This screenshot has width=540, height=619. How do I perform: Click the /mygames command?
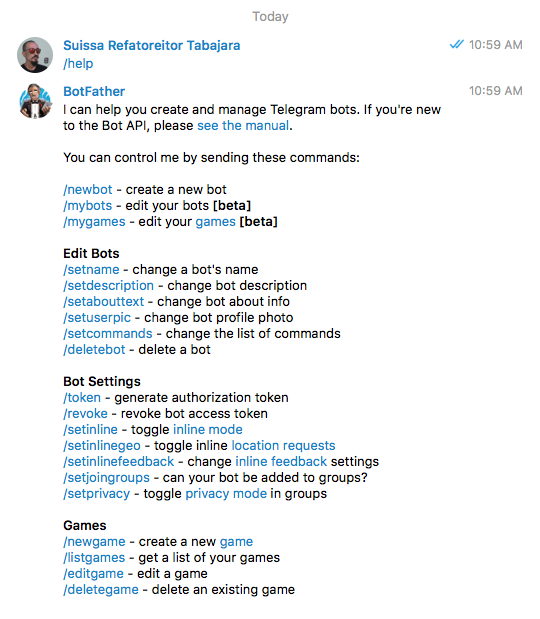click(94, 221)
